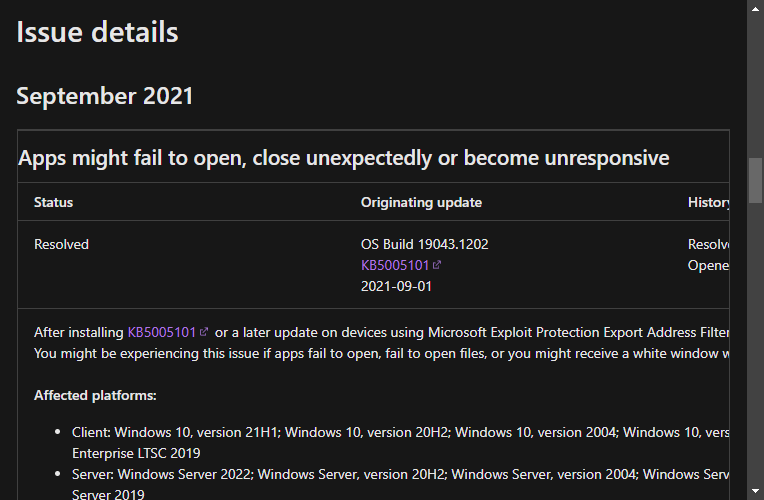Open KB5005101 link in the description paragraph
The height and width of the screenshot is (500, 764).
pyautogui.click(x=161, y=332)
